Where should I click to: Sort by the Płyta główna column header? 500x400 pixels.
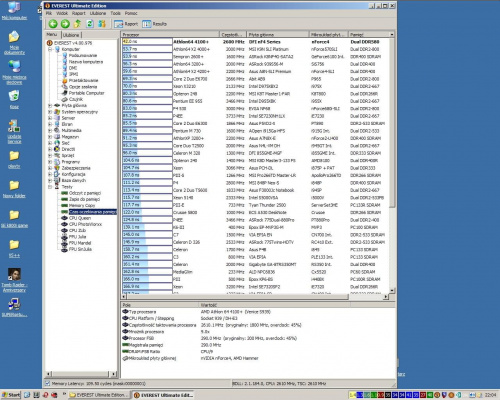click(x=277, y=35)
